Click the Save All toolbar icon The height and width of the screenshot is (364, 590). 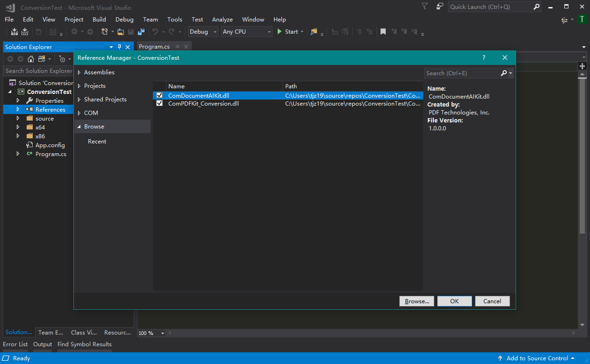point(141,32)
